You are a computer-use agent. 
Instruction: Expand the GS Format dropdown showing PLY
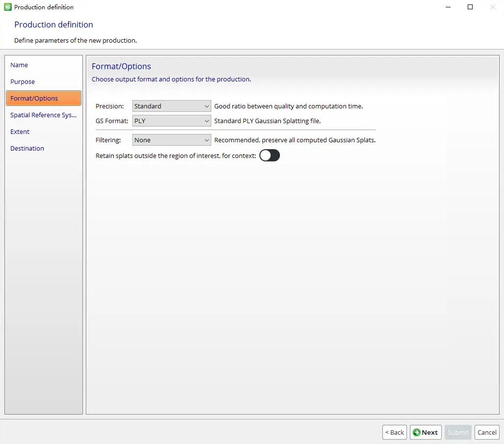(172, 121)
